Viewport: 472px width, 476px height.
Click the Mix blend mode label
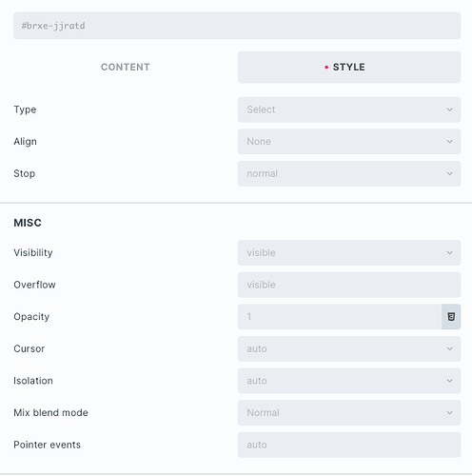[50, 412]
